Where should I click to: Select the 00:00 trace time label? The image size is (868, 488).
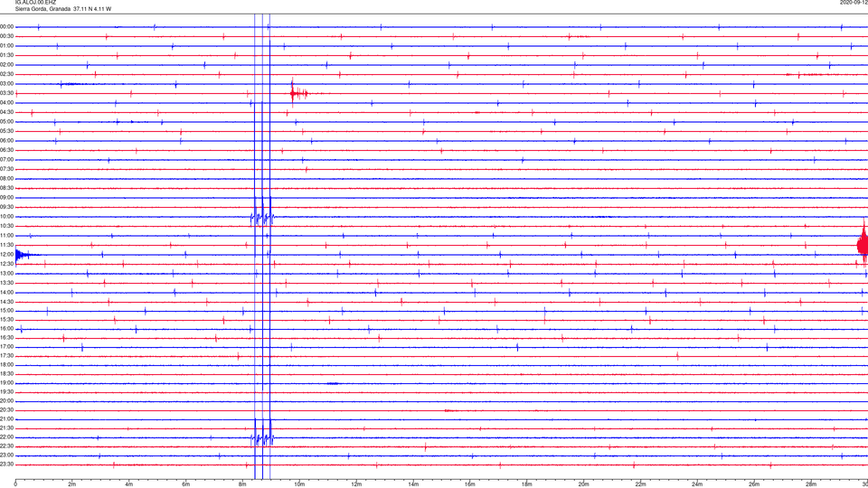coord(7,27)
